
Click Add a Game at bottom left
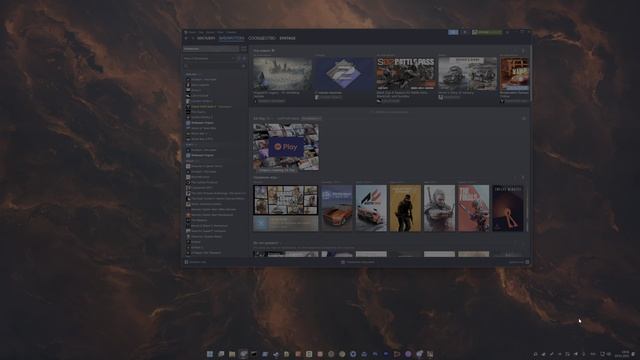pos(196,262)
